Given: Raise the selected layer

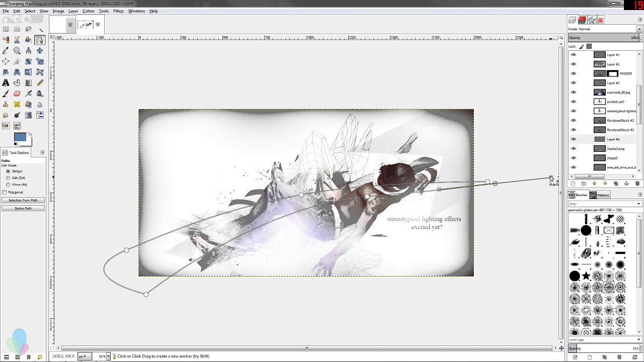Looking at the screenshot, I should coord(594,184).
